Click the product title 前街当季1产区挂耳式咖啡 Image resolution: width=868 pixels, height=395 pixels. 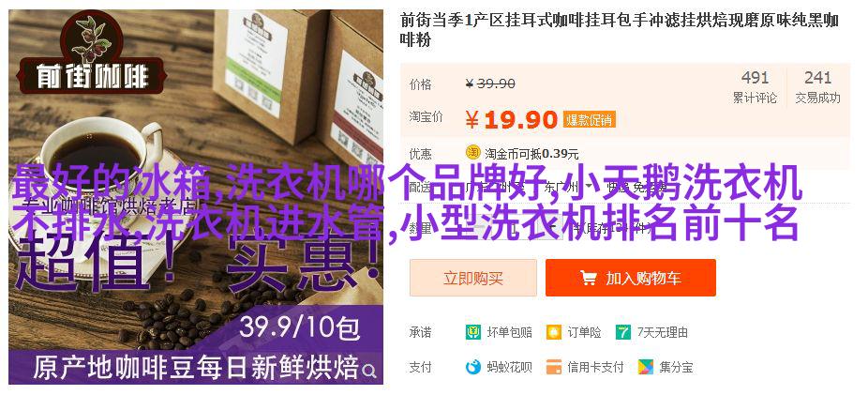619,30
